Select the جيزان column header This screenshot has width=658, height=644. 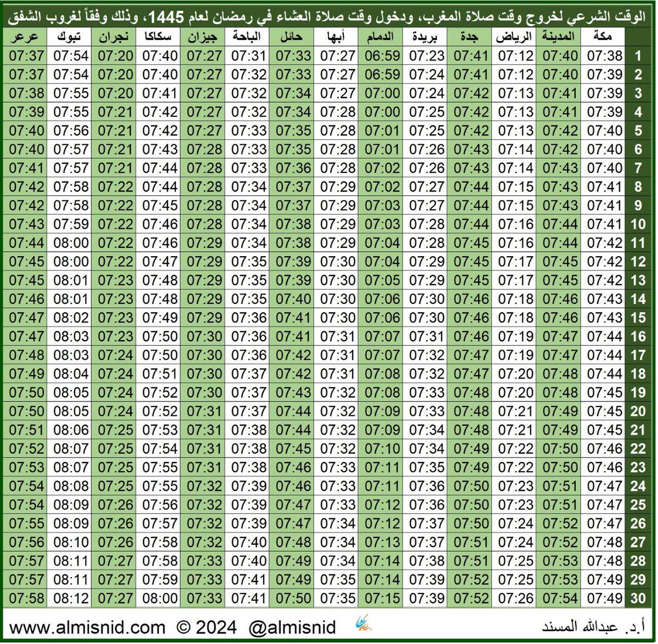(203, 37)
